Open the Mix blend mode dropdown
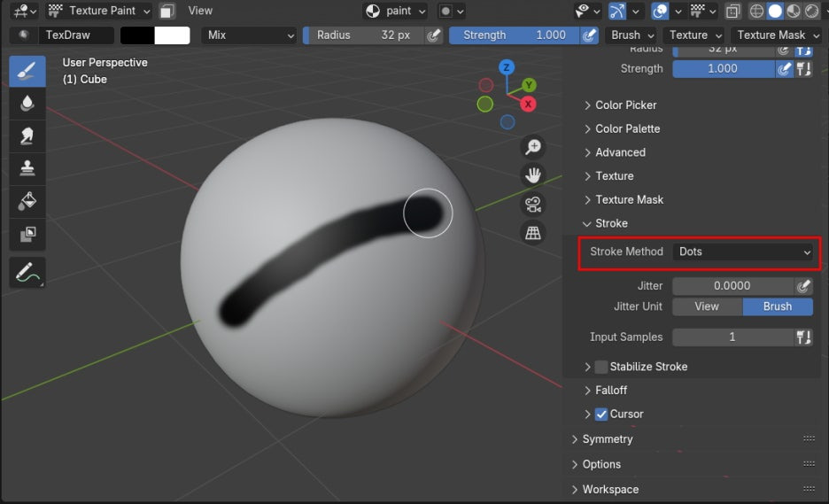The image size is (829, 504). (x=249, y=35)
